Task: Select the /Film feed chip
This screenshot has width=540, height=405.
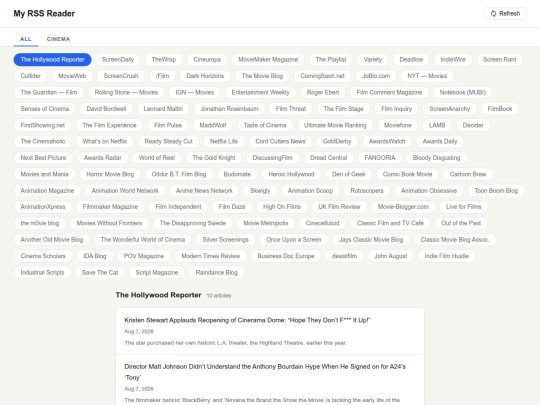Action: tap(162, 76)
